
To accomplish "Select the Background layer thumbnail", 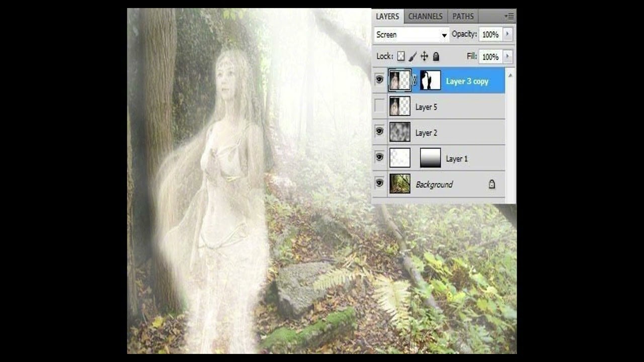I will click(x=400, y=184).
